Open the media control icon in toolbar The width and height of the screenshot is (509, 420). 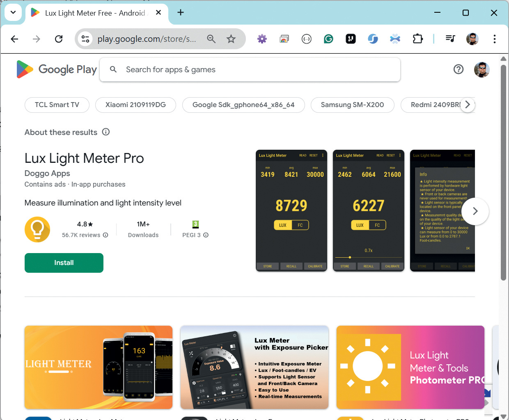(450, 39)
